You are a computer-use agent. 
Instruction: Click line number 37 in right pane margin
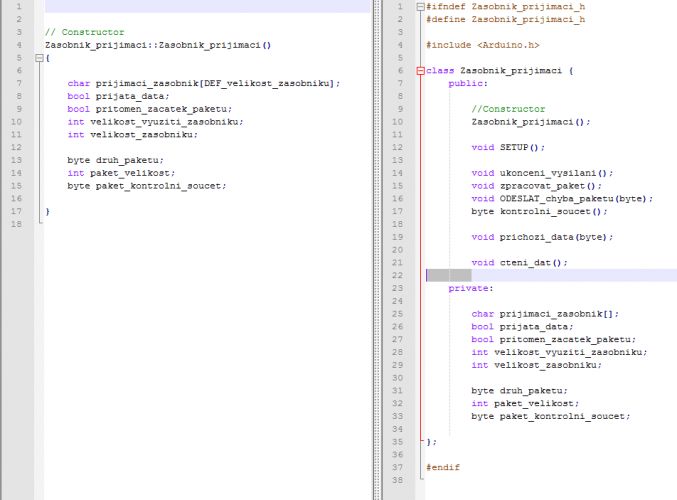pos(398,467)
